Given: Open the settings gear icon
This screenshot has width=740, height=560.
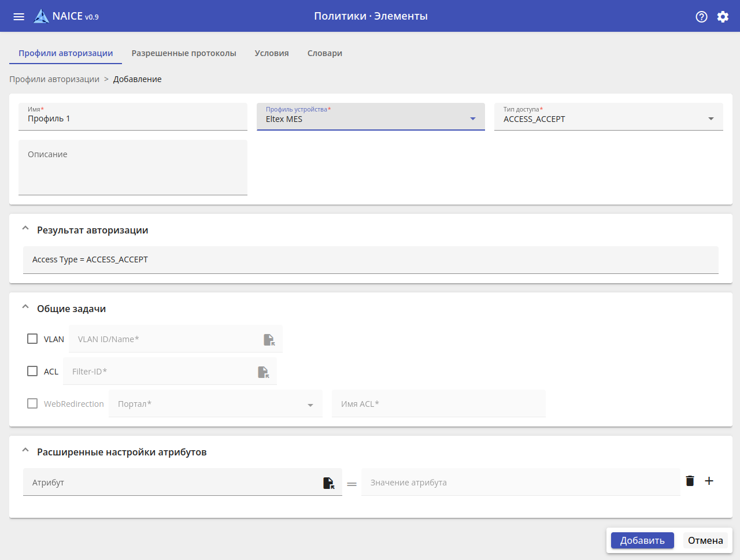Looking at the screenshot, I should (723, 17).
